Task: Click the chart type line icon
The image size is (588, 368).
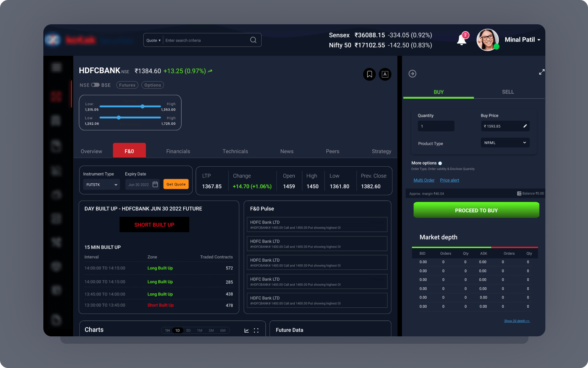Action: click(247, 330)
